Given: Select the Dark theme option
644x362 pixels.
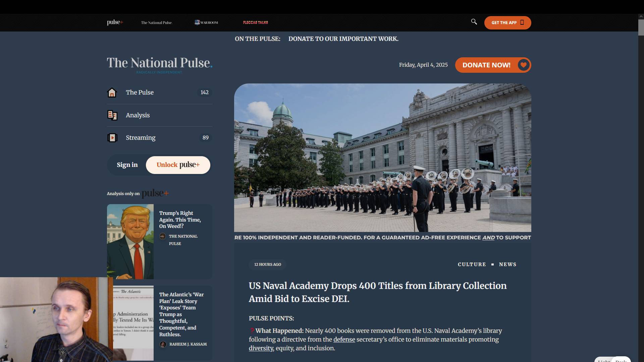Looking at the screenshot, I should tap(621, 360).
